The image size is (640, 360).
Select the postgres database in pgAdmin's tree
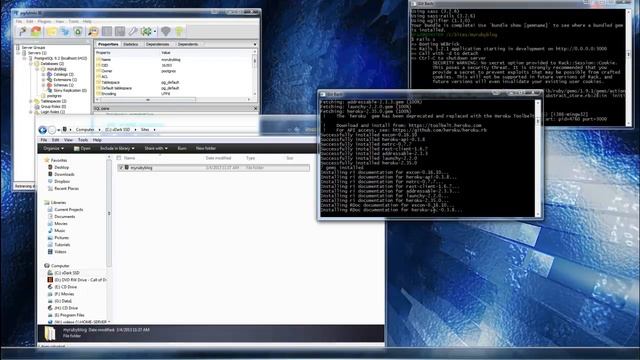(54, 96)
